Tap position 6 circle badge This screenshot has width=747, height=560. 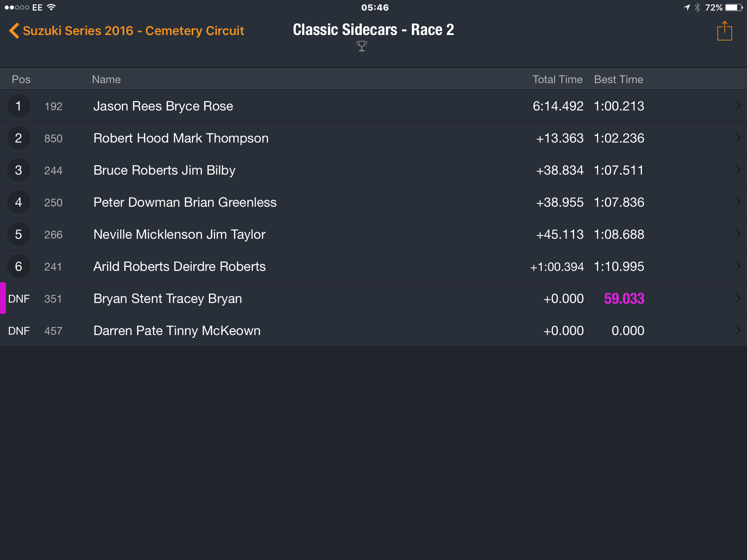pyautogui.click(x=19, y=266)
